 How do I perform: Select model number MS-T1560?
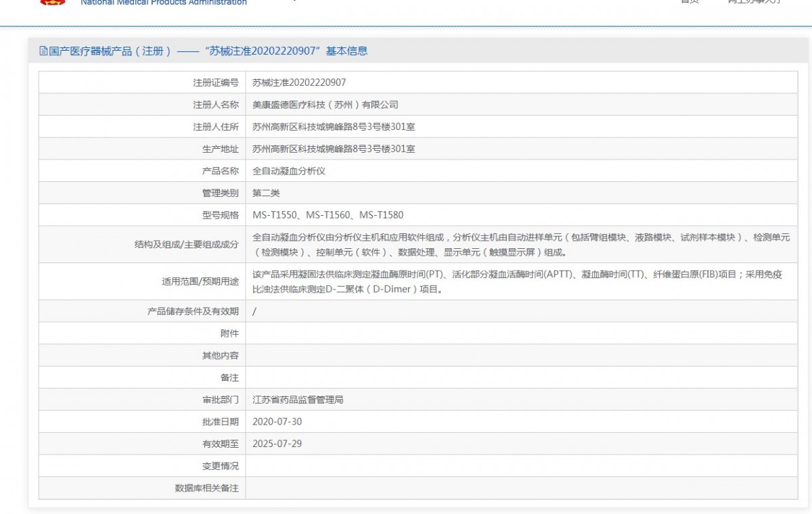click(328, 215)
